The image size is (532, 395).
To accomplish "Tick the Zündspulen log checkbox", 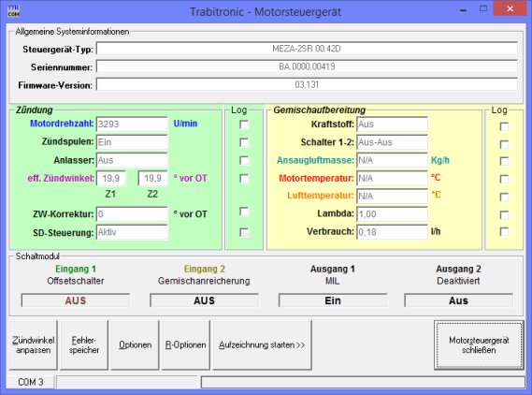I will coord(244,142).
